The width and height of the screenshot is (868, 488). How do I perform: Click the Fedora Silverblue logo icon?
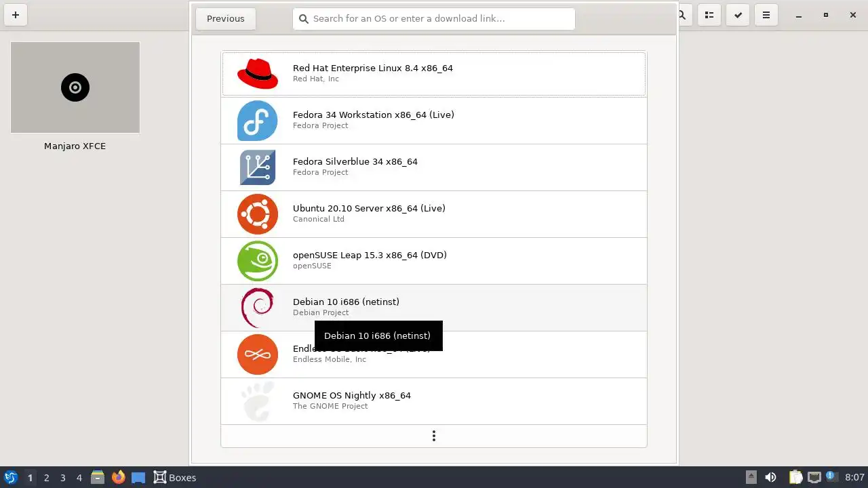click(258, 167)
